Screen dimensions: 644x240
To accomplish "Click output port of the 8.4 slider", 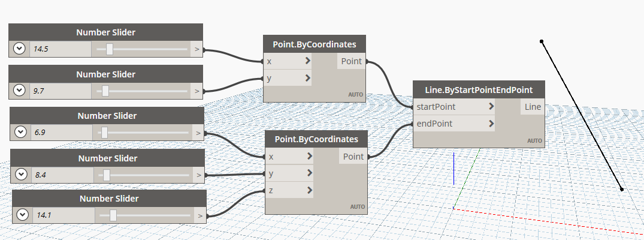I will click(199, 175).
